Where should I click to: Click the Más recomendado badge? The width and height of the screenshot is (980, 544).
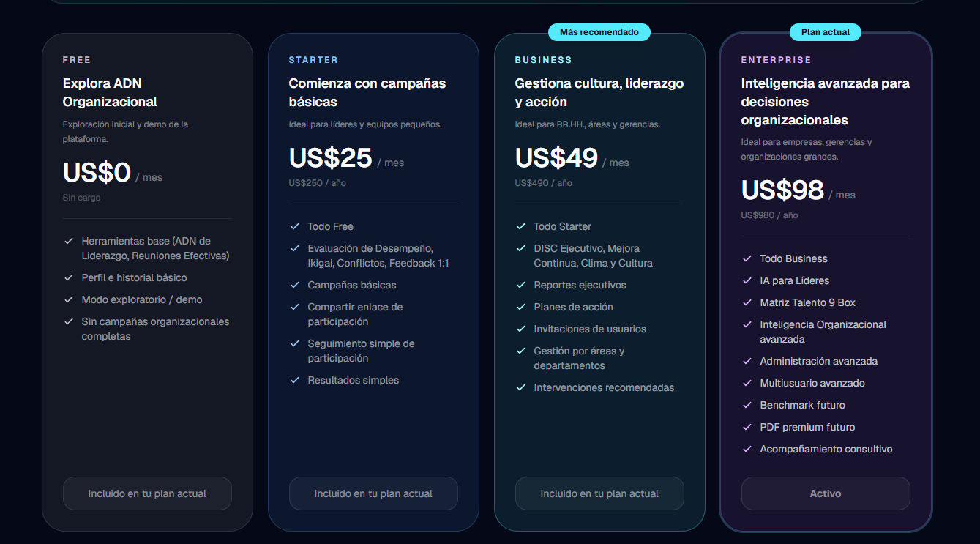[x=599, y=32]
